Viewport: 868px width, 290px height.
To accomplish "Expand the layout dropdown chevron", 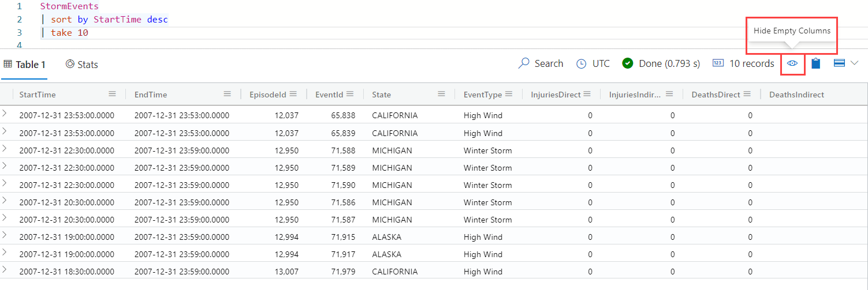I will (x=855, y=63).
